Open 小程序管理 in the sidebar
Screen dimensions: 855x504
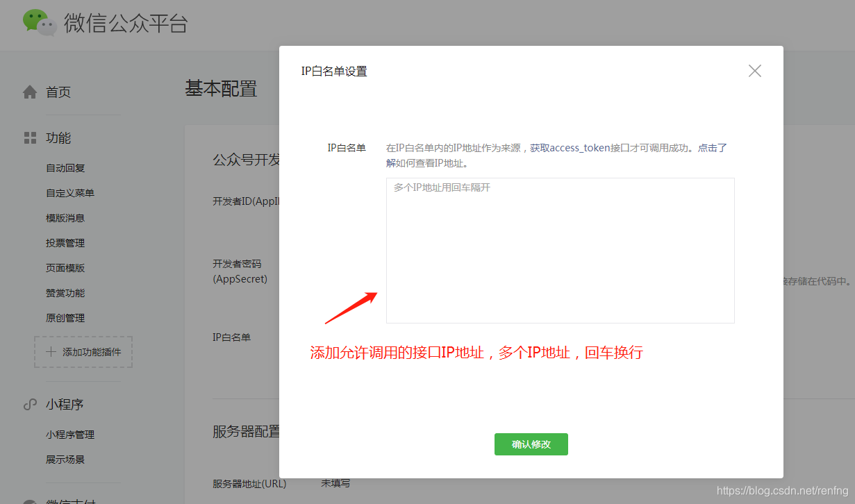tap(70, 435)
